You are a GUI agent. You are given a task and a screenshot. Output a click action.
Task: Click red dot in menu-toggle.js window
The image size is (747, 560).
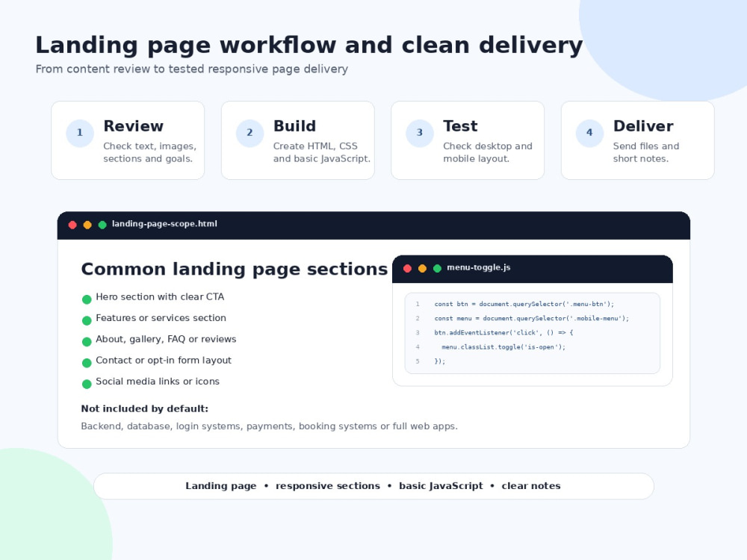click(407, 269)
